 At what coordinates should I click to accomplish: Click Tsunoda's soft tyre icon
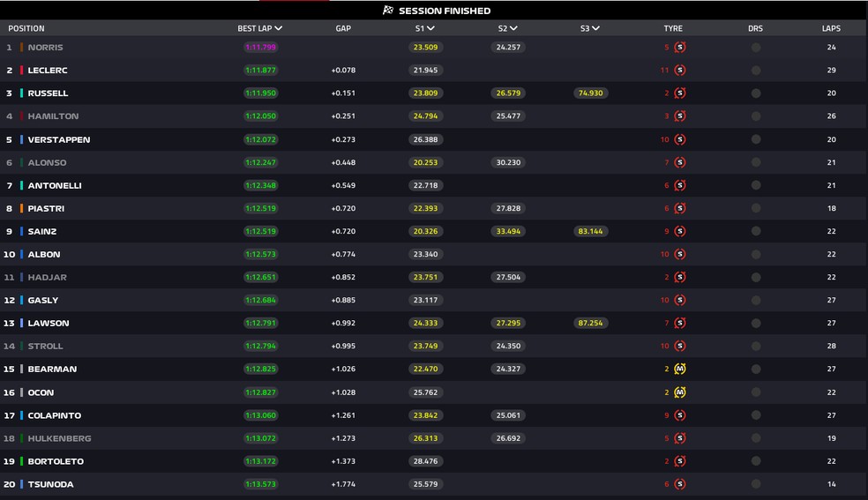pos(680,484)
